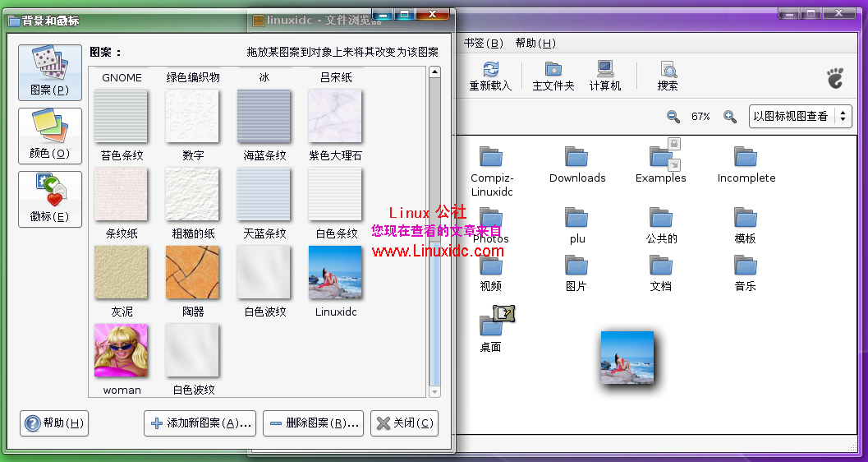Click the 搜索 search toolbar icon
868x462 pixels.
(x=668, y=76)
